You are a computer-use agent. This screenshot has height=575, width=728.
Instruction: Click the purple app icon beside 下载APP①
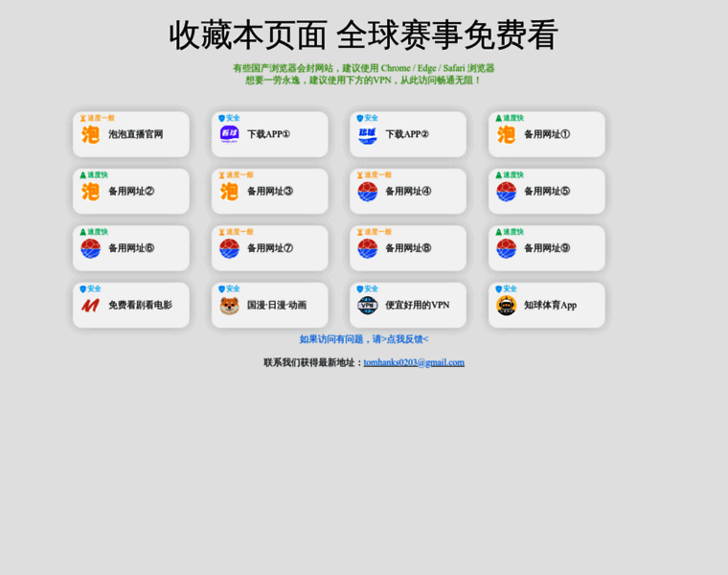coord(229,134)
